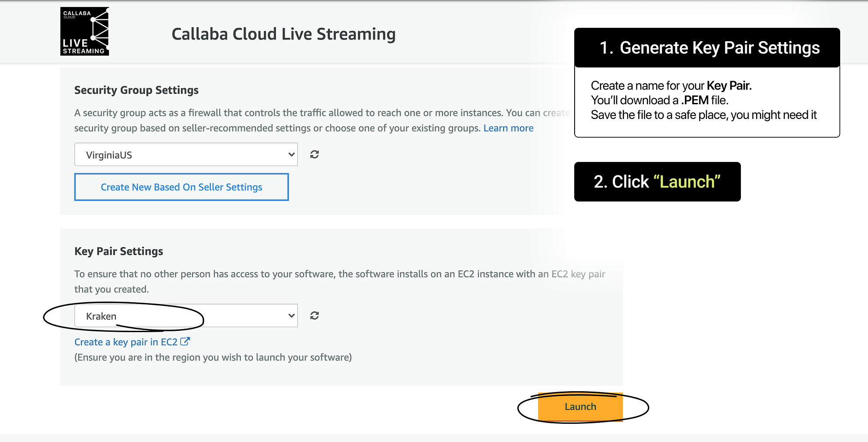Open the Learn more link

[508, 128]
